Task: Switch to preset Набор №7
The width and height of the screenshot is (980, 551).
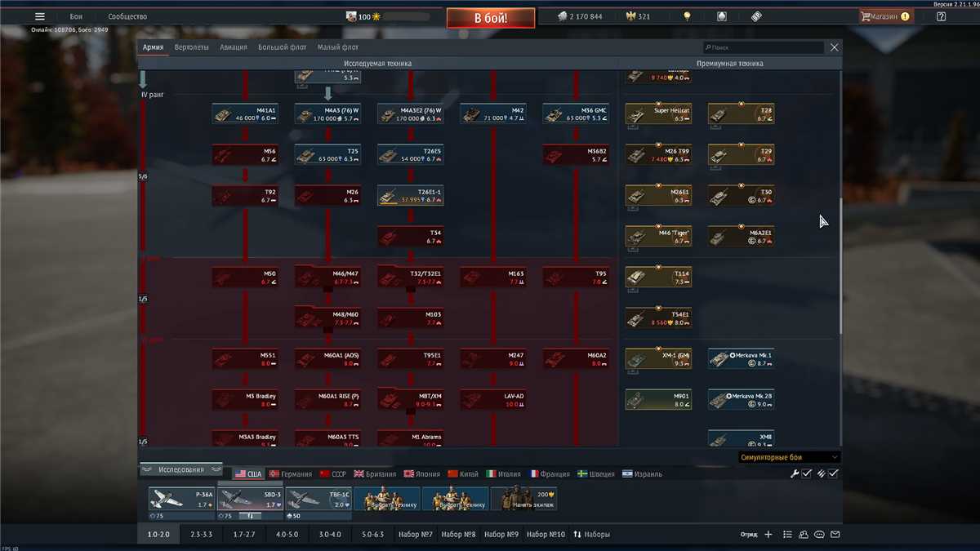Action: pyautogui.click(x=415, y=535)
